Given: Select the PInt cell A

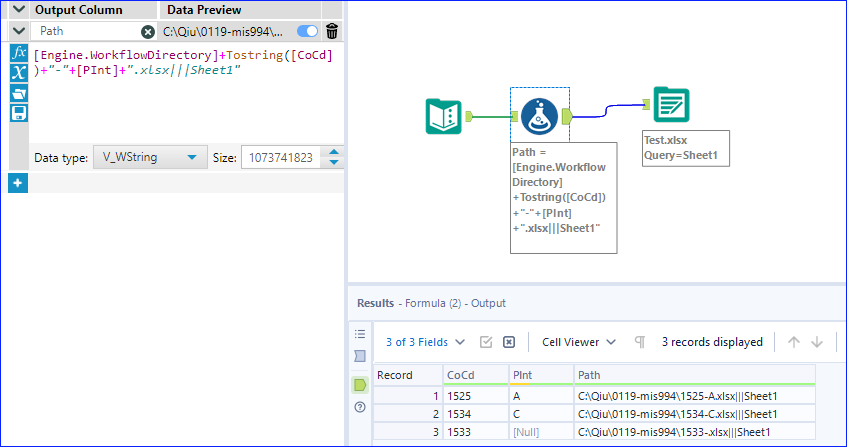Looking at the screenshot, I should [541, 396].
